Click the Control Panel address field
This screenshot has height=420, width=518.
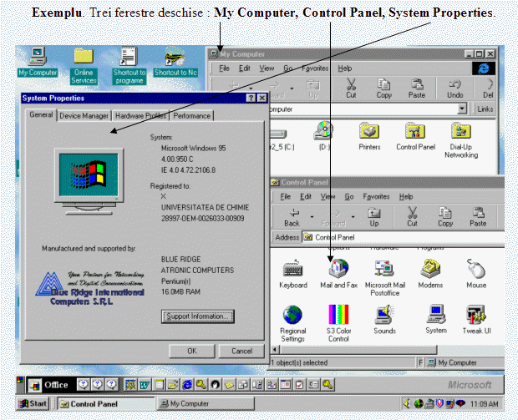[404, 237]
